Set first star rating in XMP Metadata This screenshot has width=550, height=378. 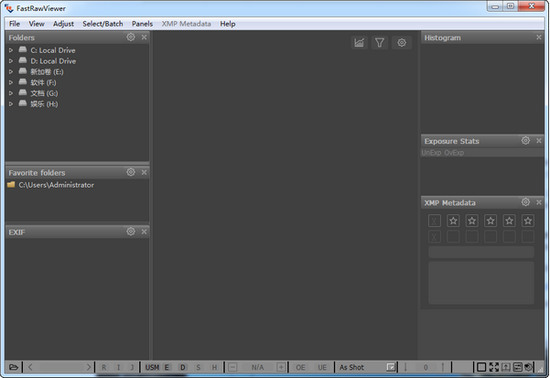[x=453, y=221]
